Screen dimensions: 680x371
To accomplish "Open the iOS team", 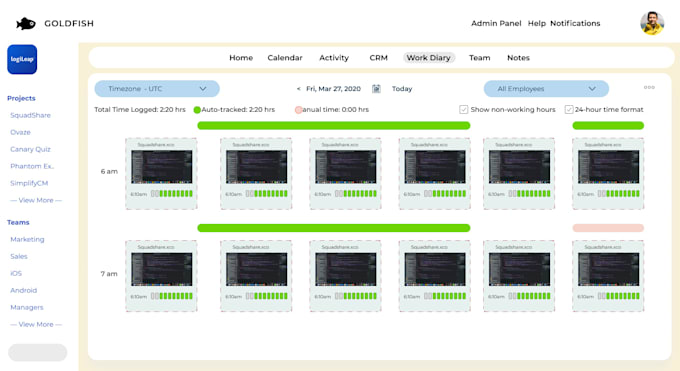I will pos(16,273).
